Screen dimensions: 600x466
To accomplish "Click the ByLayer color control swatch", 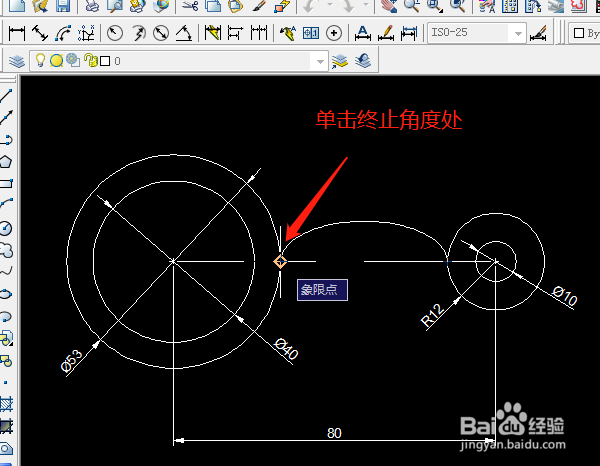I will [x=579, y=33].
